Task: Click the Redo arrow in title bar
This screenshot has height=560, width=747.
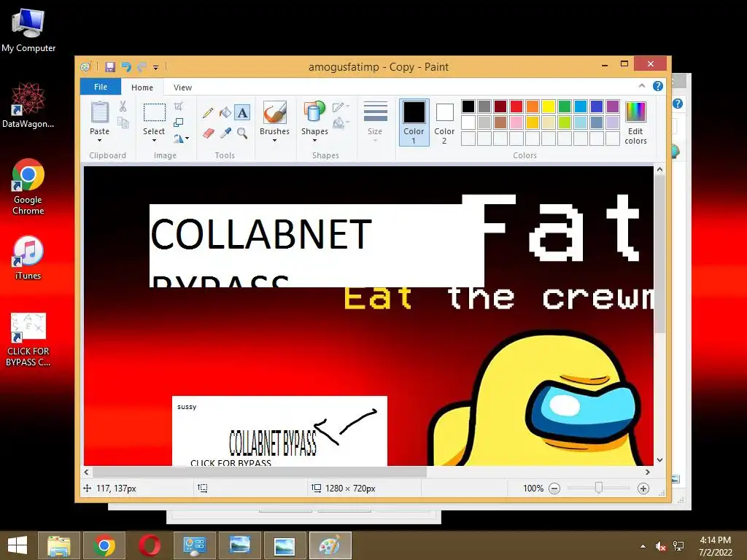Action: [x=142, y=67]
